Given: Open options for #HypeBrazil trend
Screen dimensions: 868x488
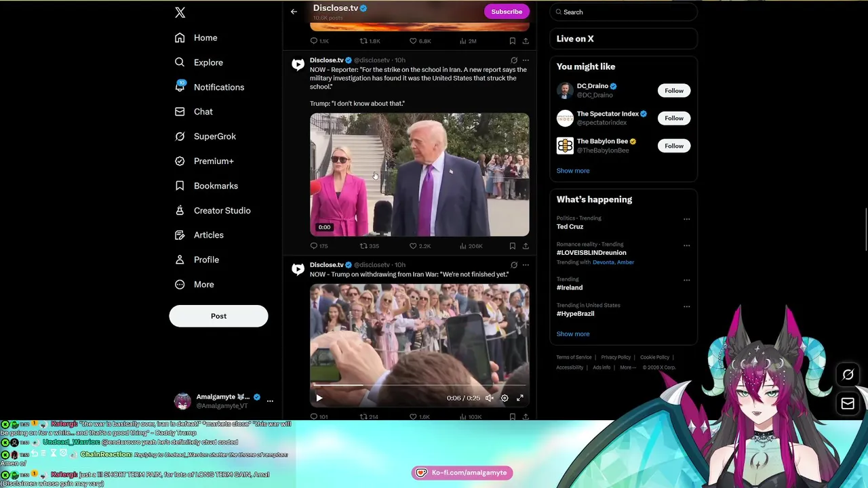Looking at the screenshot, I should tap(686, 306).
